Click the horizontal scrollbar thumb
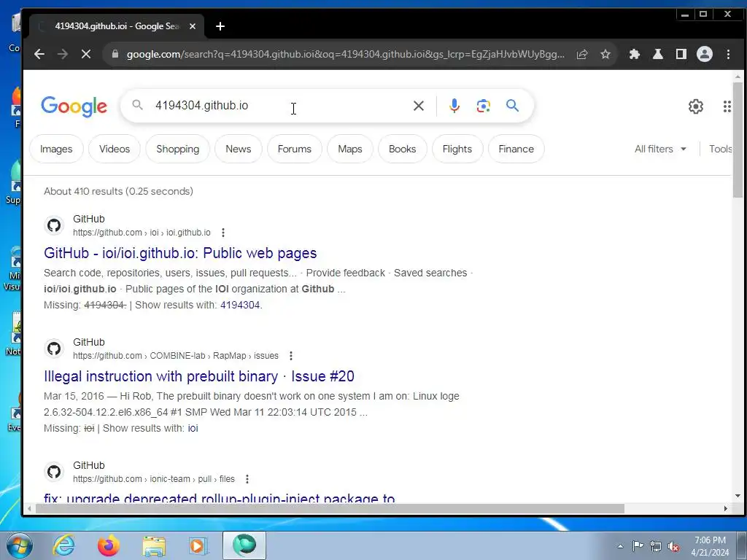 [x=330, y=508]
